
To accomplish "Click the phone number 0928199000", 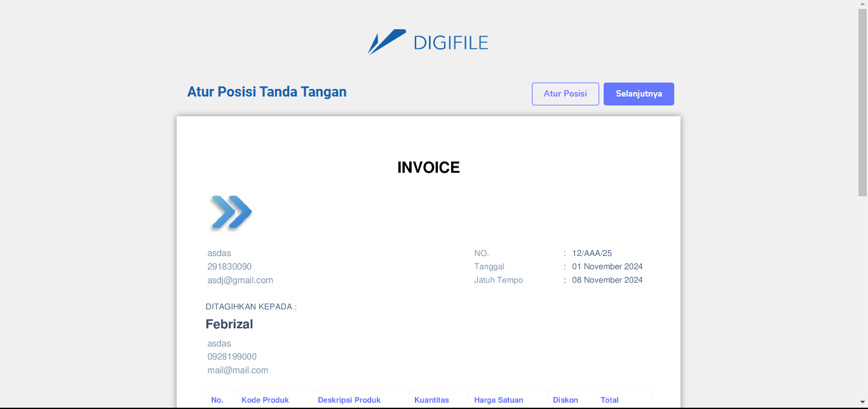I will (232, 357).
